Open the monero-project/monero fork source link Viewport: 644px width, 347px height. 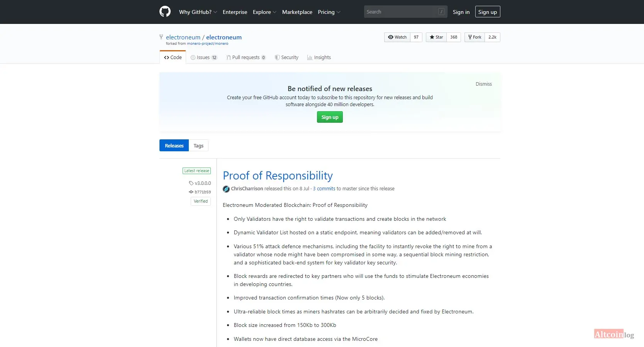click(207, 44)
